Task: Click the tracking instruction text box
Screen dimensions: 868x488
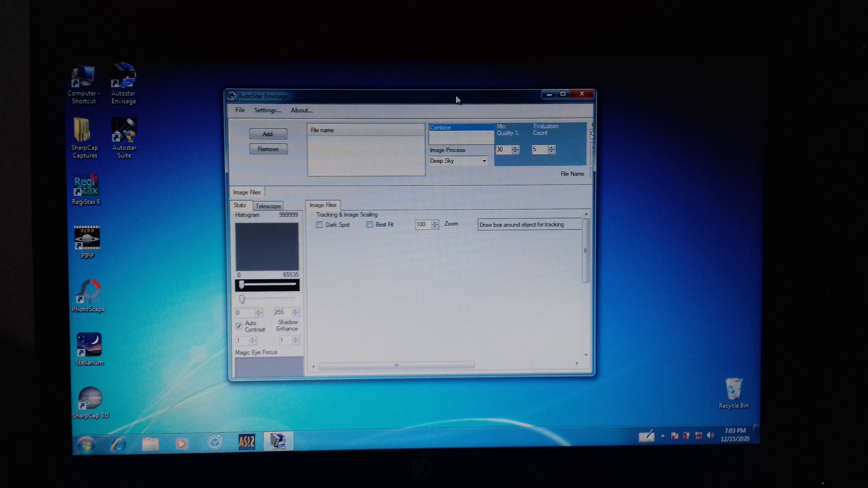Action: (529, 225)
